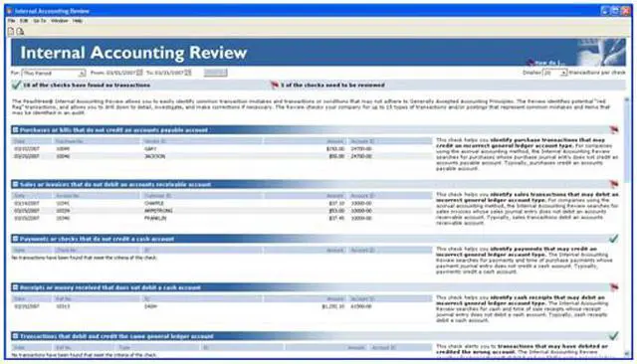Open the To date calendar picker
Image resolution: width=637 pixels, height=364 pixels.
pyautogui.click(x=188, y=73)
